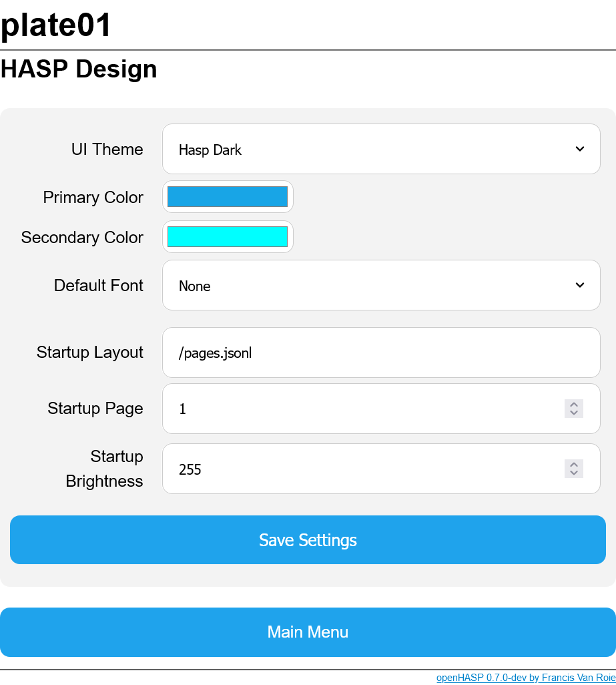Click the HASP Design heading
This screenshot has height=685, width=616.
79,69
